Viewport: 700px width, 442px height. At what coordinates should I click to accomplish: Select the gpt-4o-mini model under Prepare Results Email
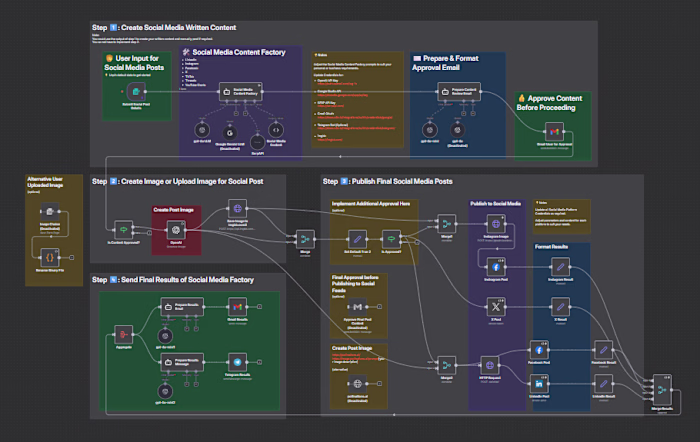pyautogui.click(x=165, y=336)
